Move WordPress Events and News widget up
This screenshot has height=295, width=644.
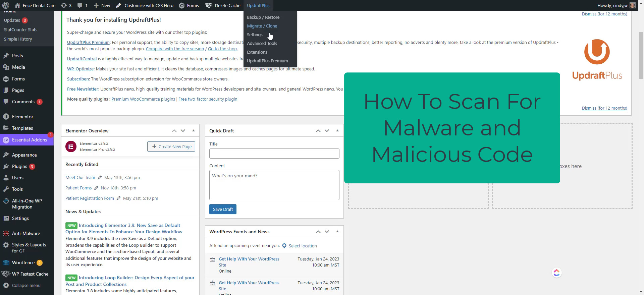(318, 232)
